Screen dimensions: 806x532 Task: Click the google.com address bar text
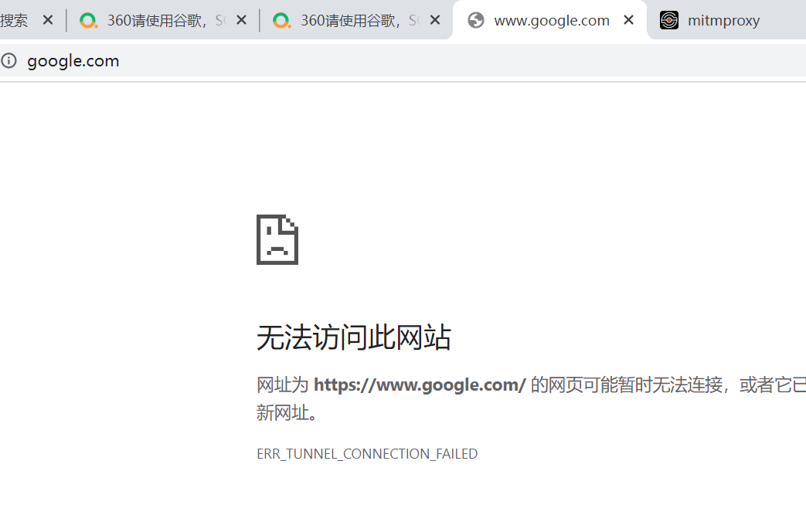(x=73, y=61)
